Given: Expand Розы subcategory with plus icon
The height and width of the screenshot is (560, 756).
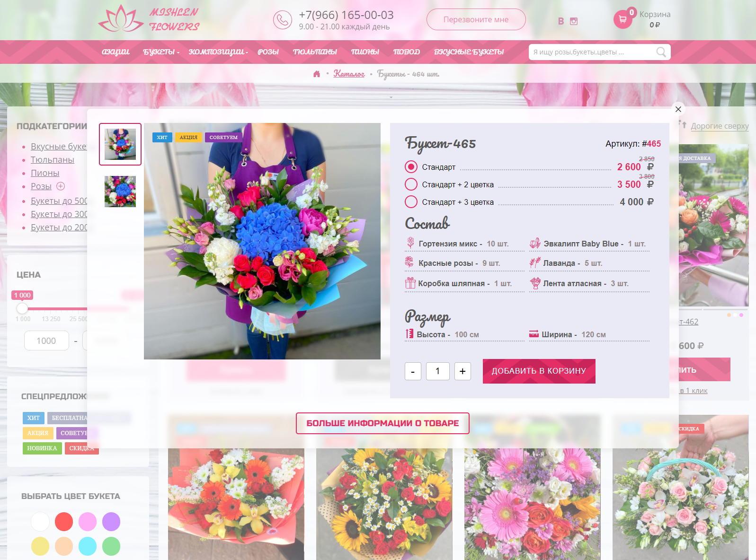Looking at the screenshot, I should coord(61,186).
